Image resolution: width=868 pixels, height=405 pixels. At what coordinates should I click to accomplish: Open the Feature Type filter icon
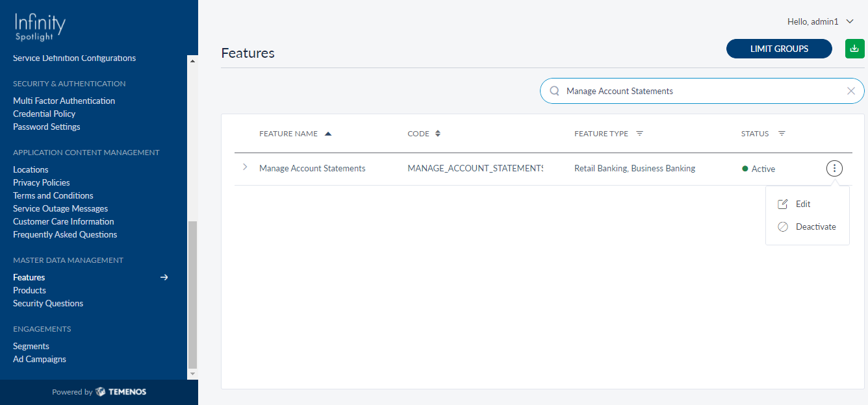coord(639,134)
